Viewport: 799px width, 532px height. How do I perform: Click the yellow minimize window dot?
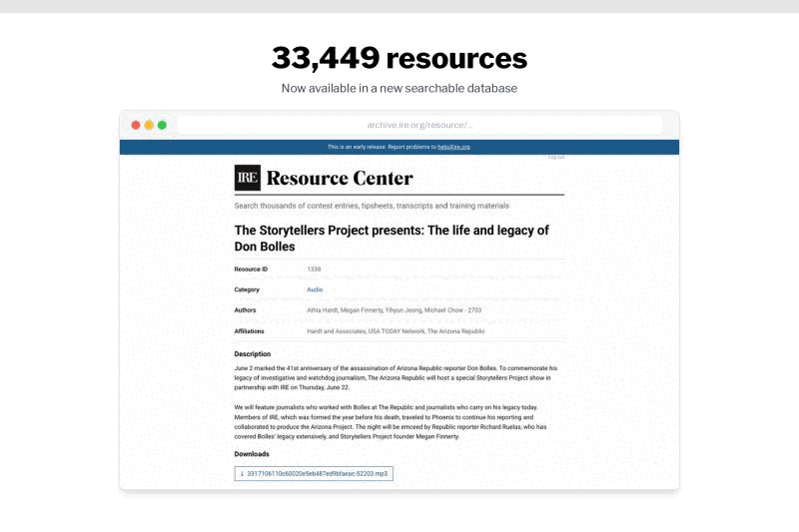[x=149, y=125]
